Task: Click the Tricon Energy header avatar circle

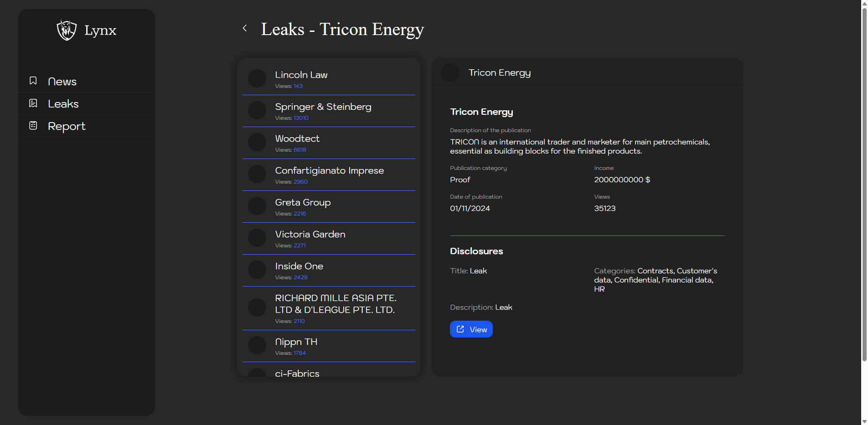Action: [450, 73]
